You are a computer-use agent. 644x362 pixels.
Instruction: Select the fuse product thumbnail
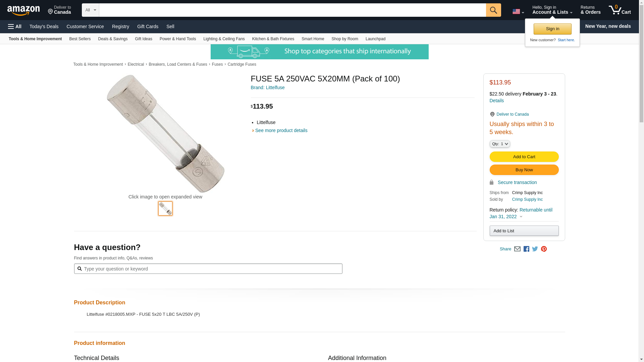pos(165,208)
